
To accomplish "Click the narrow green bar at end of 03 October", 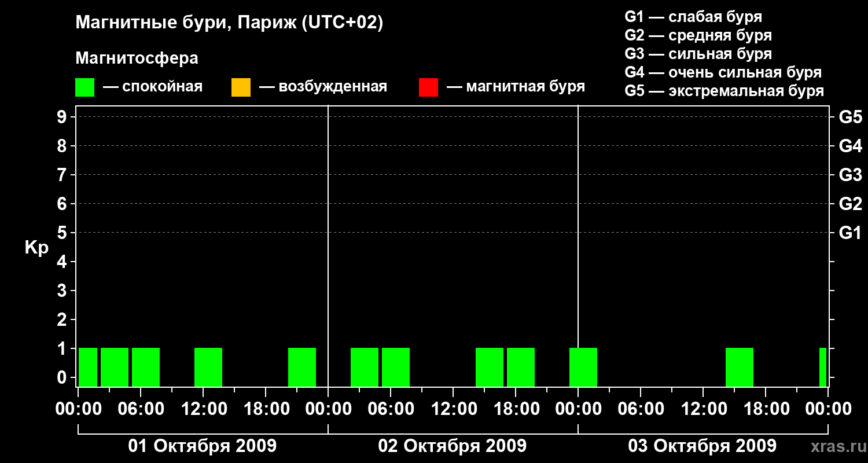I will 823,367.
